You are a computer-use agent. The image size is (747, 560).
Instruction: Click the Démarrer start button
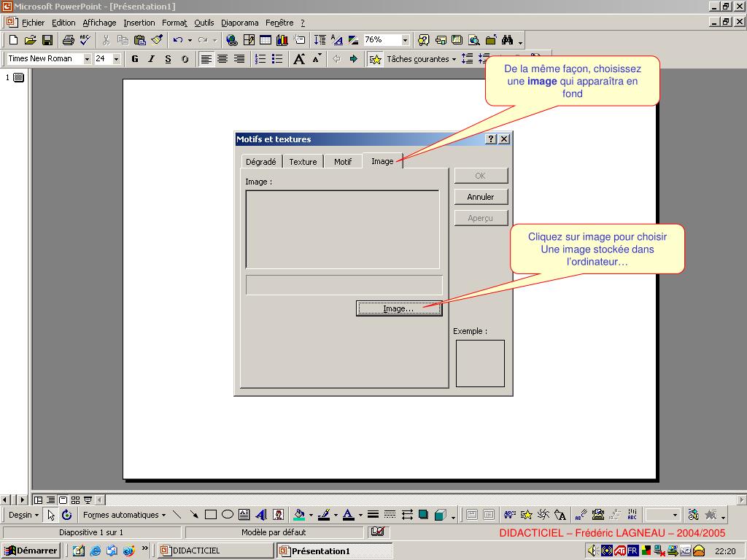(x=31, y=551)
